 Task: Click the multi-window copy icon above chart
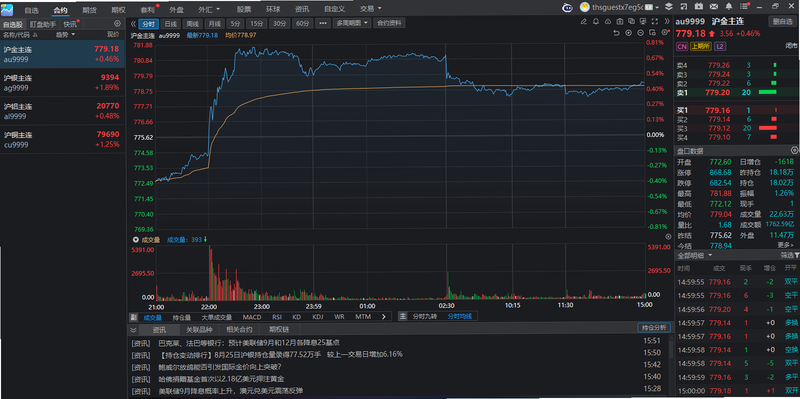click(632, 21)
